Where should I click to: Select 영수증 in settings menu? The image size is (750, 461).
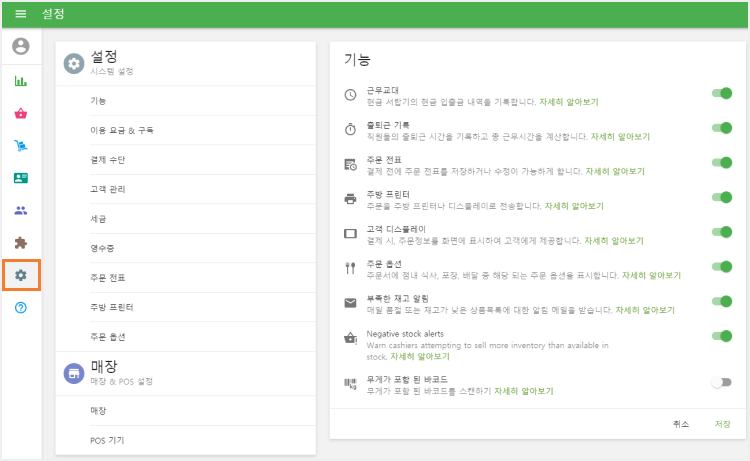(x=101, y=248)
